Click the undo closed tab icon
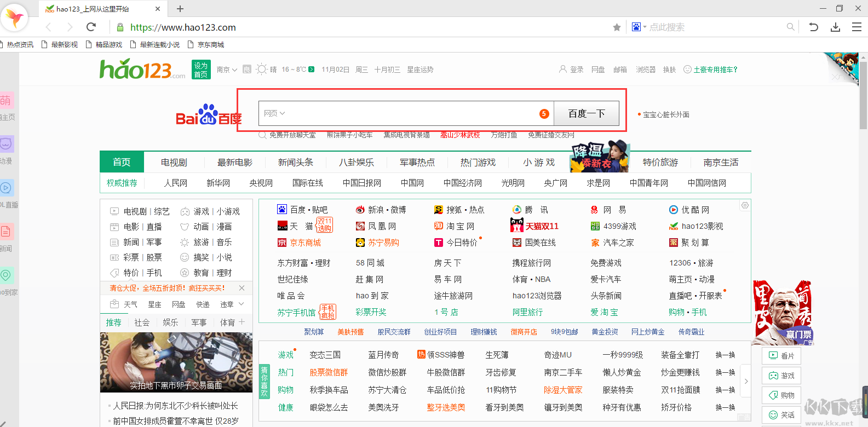Viewport: 868px width, 427px height. pos(814,27)
